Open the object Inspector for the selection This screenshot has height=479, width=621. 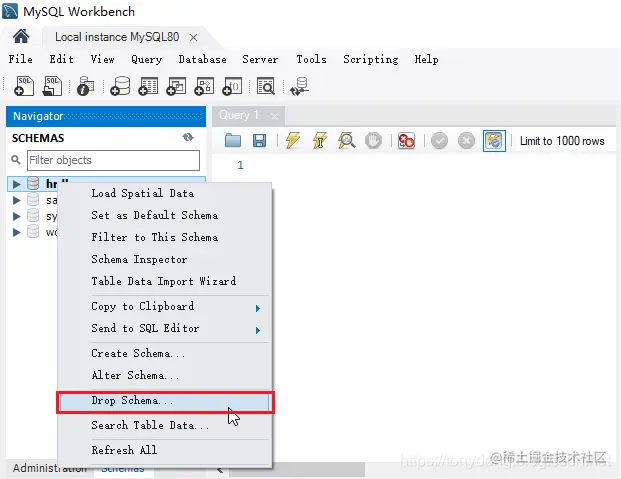86,86
